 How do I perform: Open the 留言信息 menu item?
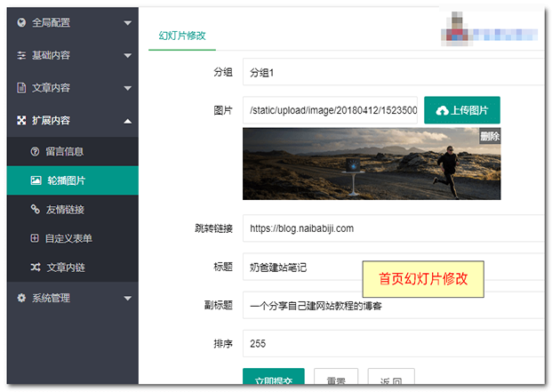click(73, 151)
